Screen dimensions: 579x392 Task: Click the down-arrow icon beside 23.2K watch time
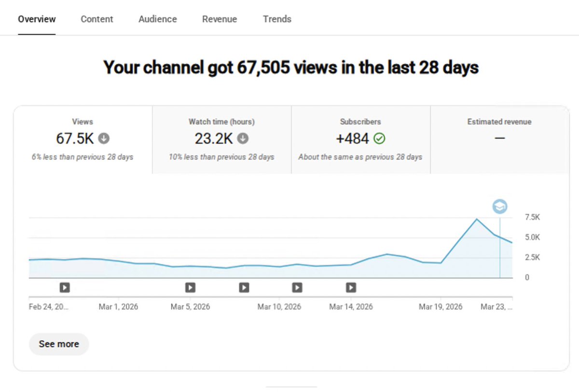(x=243, y=139)
